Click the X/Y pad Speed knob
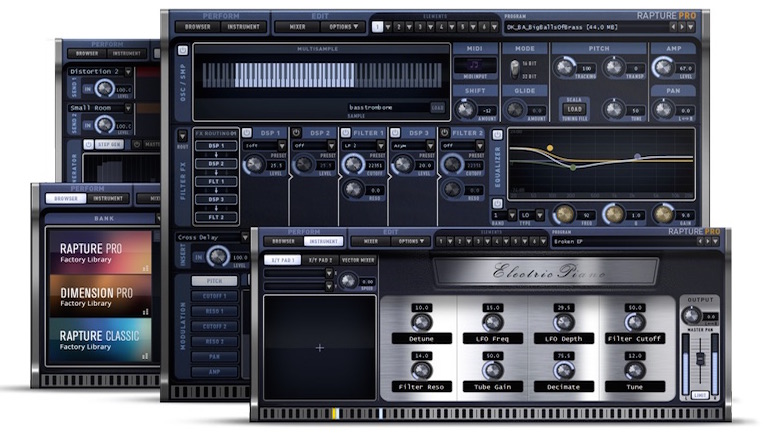The image size is (770, 434). point(348,281)
